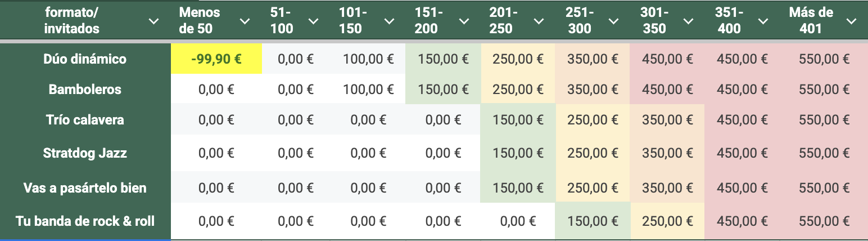Select the Trío calavera row label
Image resolution: width=868 pixels, height=241 pixels.
point(85,119)
